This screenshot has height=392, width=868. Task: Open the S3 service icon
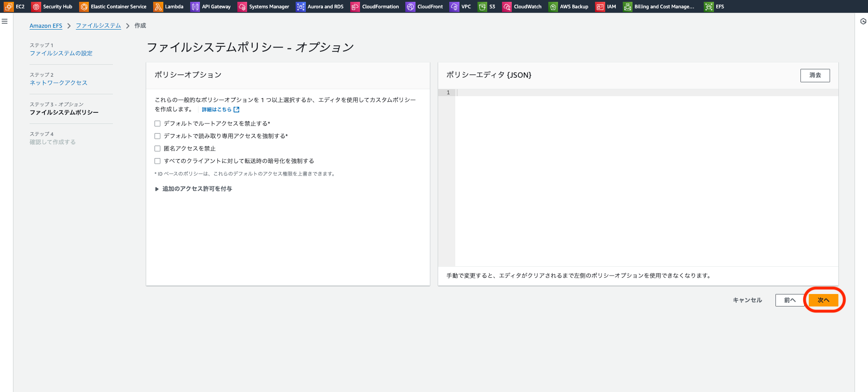pyautogui.click(x=483, y=6)
